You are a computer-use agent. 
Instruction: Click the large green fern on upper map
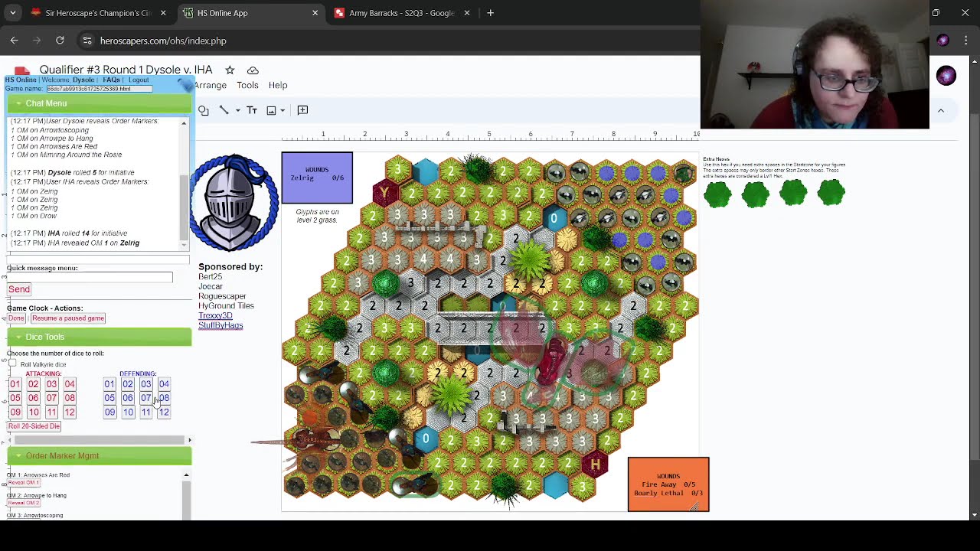[x=528, y=262]
